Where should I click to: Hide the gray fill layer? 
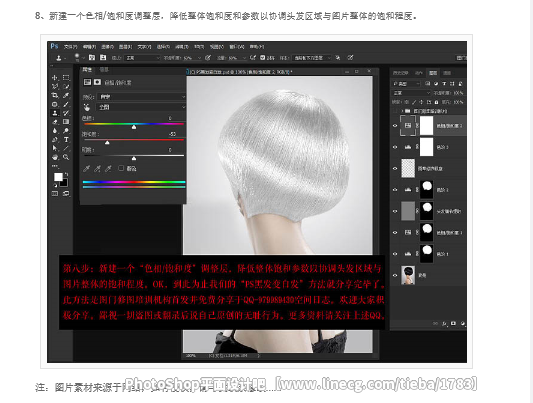(x=395, y=211)
